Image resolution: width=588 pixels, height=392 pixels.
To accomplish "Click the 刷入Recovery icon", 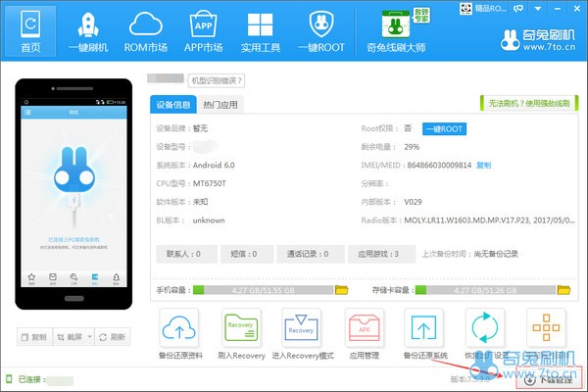I will pos(241,326).
